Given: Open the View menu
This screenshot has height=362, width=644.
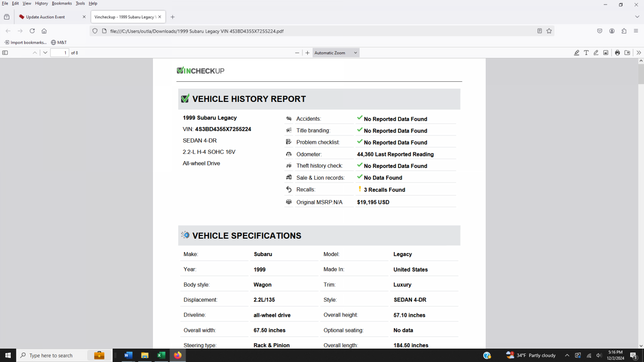Looking at the screenshot, I should [27, 3].
